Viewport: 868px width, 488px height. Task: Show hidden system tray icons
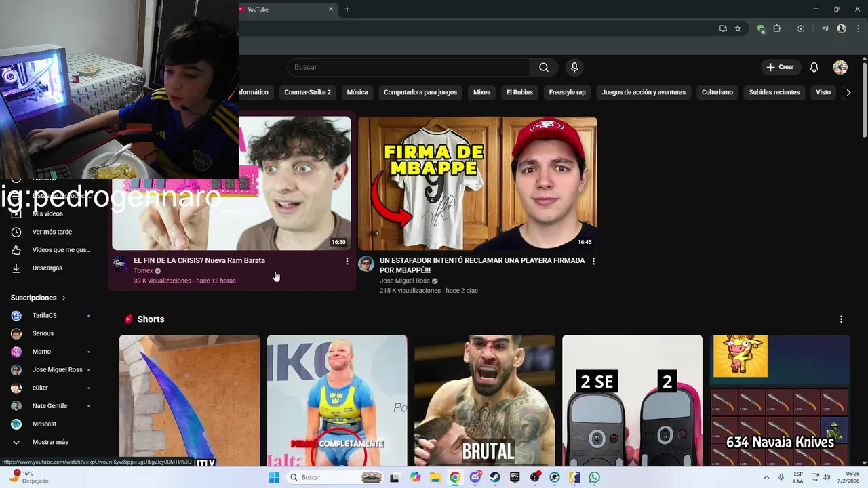(x=766, y=477)
